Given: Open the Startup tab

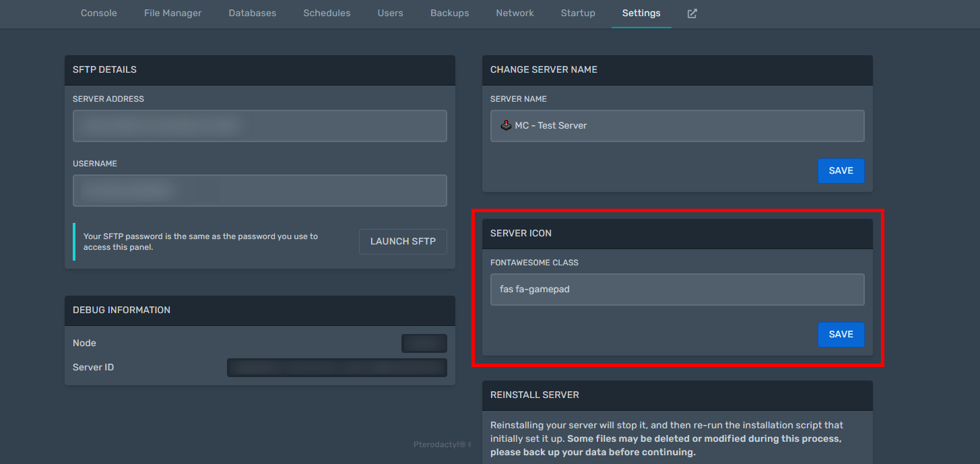Looking at the screenshot, I should [x=577, y=13].
